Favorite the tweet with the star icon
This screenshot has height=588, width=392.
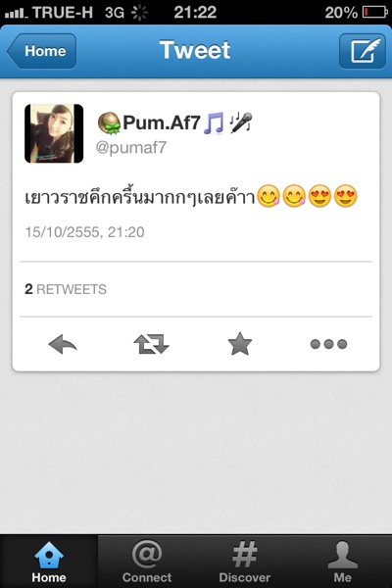click(240, 344)
